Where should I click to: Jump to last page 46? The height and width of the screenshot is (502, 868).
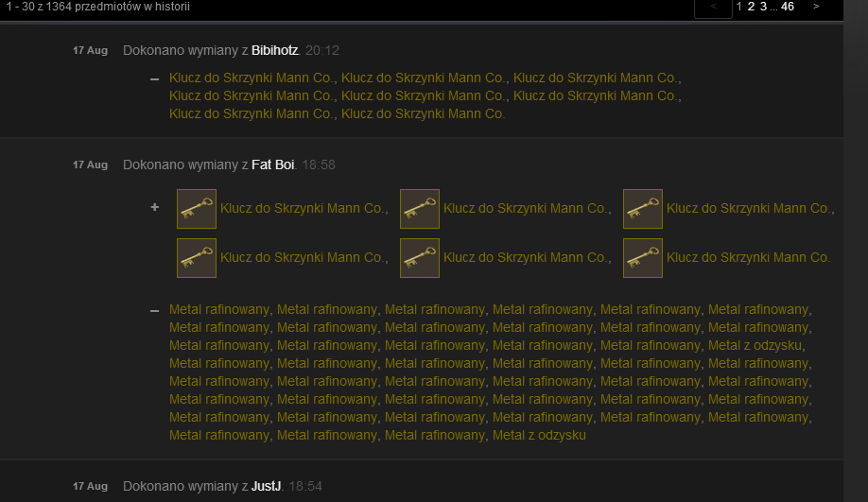pos(788,7)
